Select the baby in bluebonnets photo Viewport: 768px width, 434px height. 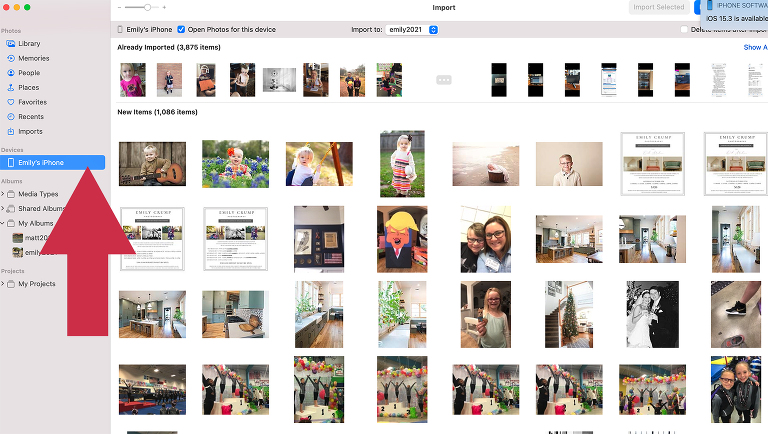[x=236, y=164]
